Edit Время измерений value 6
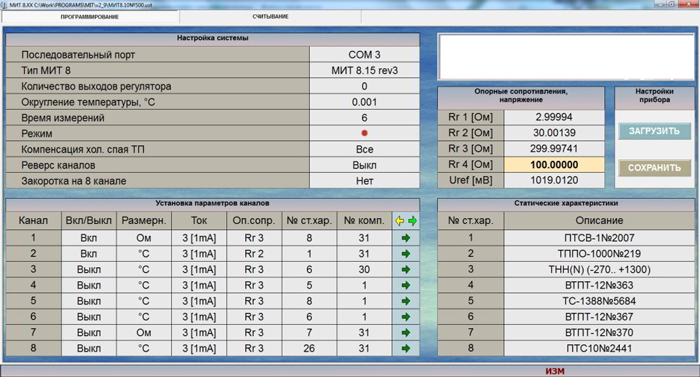This screenshot has height=377, width=700. (x=364, y=118)
